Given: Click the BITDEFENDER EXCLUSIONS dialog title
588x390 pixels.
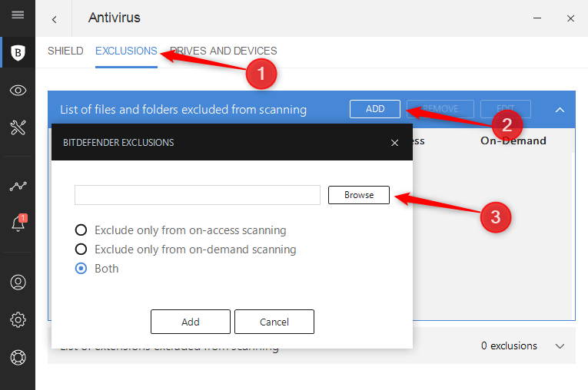Looking at the screenshot, I should pos(118,143).
